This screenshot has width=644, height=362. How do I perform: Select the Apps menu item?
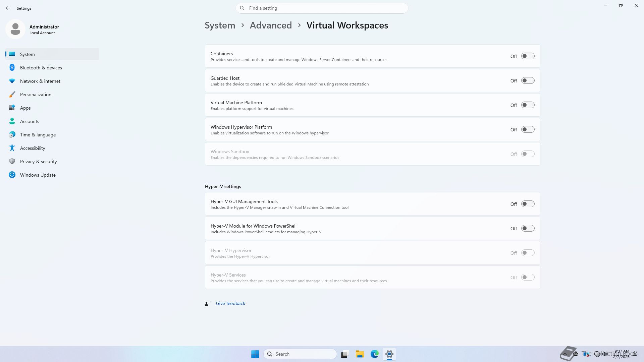pos(25,108)
